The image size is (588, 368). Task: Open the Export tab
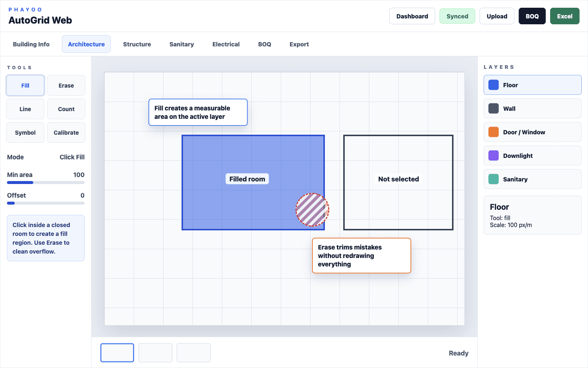(x=299, y=44)
